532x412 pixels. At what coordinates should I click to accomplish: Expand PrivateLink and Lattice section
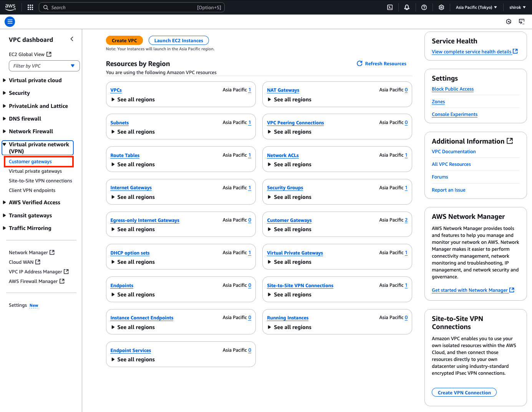[x=35, y=106]
